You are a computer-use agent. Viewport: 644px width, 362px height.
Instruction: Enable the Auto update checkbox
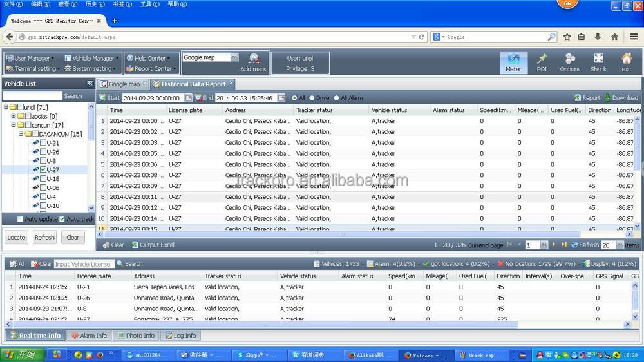pos(20,219)
